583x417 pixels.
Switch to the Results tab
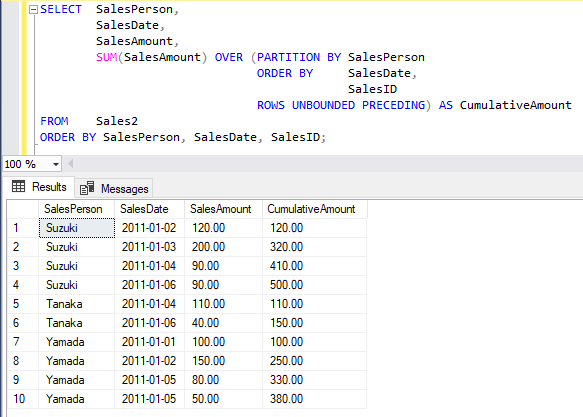[39, 187]
